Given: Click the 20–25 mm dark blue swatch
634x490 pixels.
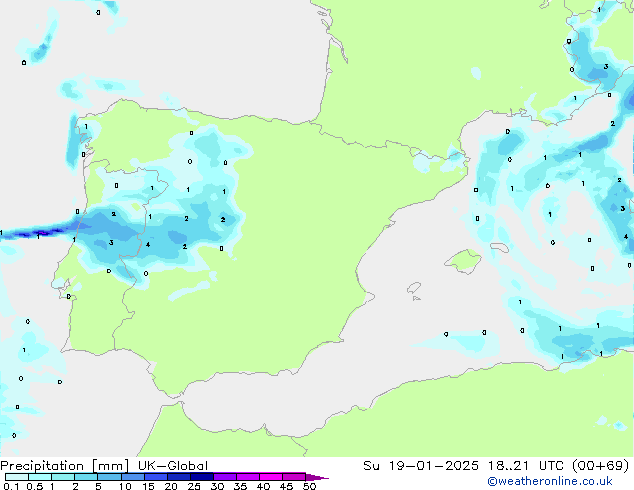Looking at the screenshot, I should pos(178,477).
